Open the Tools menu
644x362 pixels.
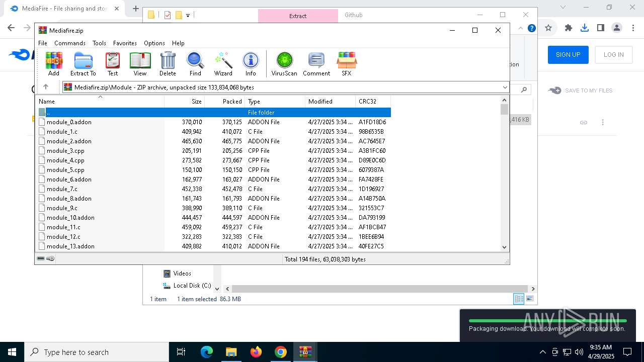(99, 43)
